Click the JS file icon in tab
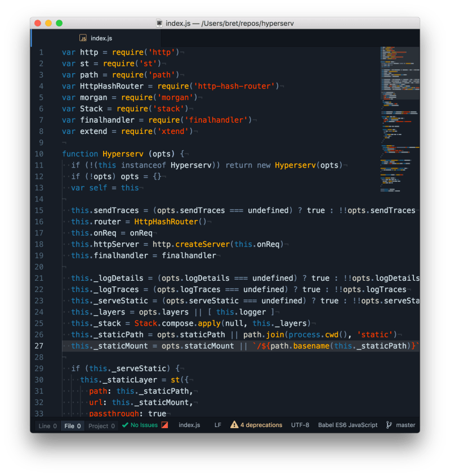 tap(83, 38)
